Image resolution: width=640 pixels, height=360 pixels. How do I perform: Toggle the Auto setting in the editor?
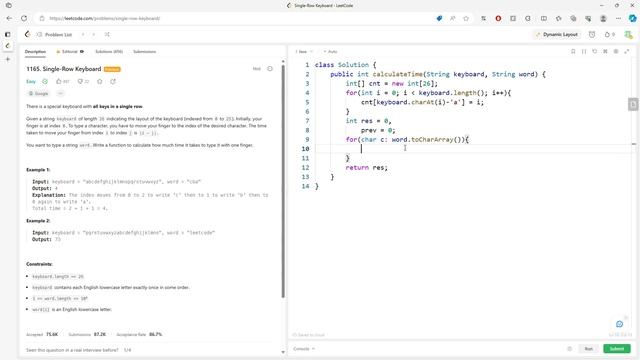click(x=330, y=52)
